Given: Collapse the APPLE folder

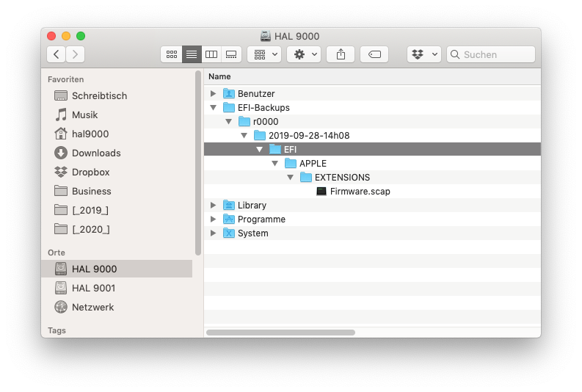Looking at the screenshot, I should click(274, 163).
